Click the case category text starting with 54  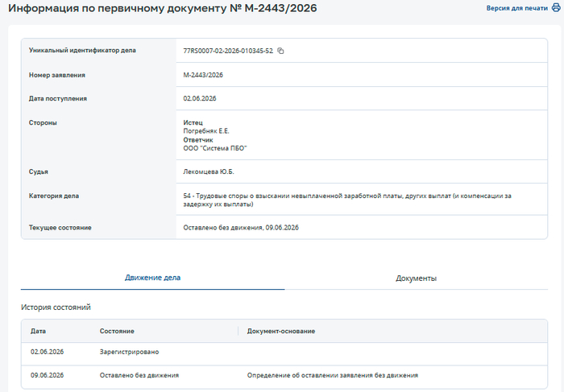pyautogui.click(x=347, y=200)
